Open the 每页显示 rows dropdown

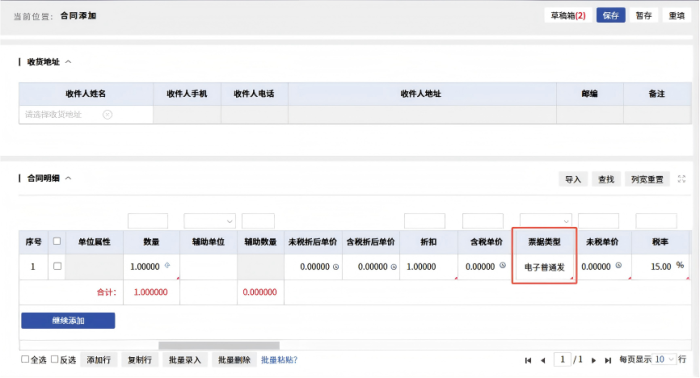664,359
